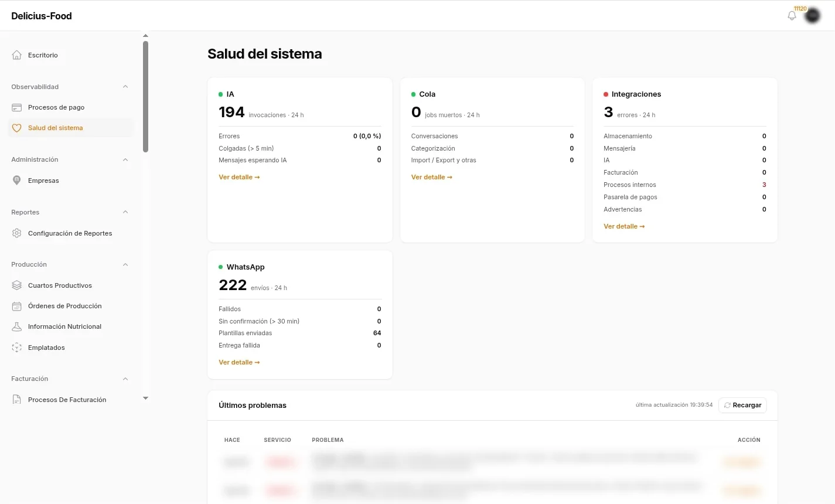Viewport: 835px width, 504px height.
Task: Click the Delicius-Food logo title
Action: pyautogui.click(x=42, y=16)
